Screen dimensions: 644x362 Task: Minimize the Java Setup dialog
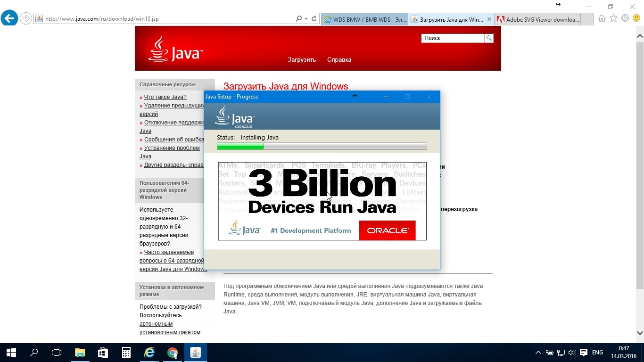coord(386,97)
